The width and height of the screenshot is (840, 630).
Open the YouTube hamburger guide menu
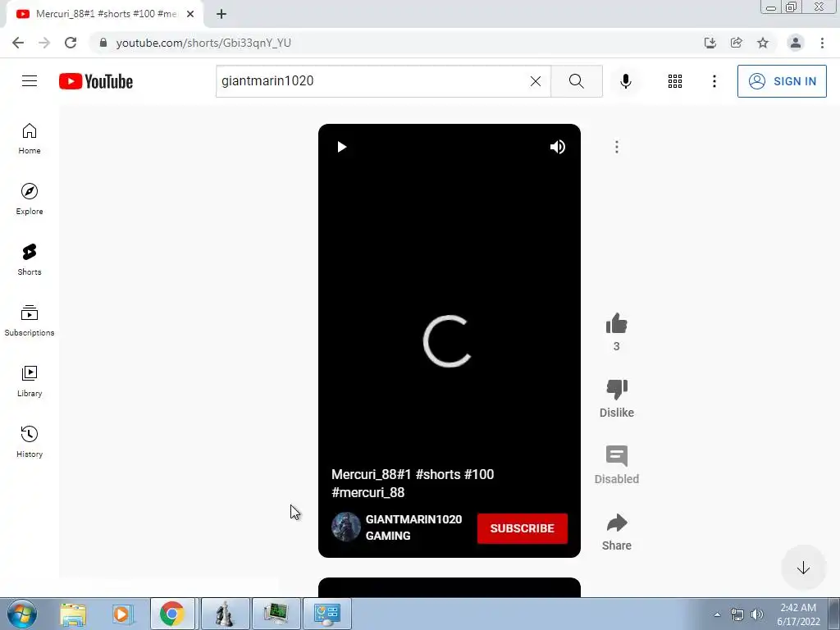[x=30, y=81]
